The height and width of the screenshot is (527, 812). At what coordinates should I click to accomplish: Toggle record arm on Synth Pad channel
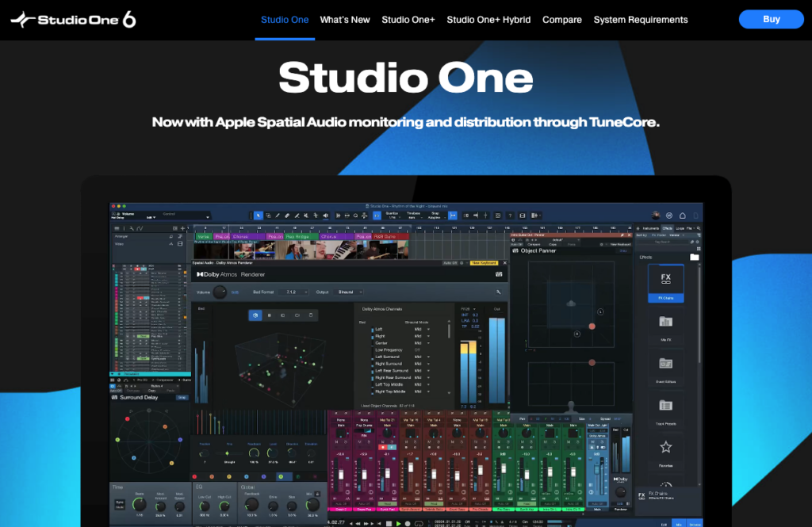[x=384, y=447]
